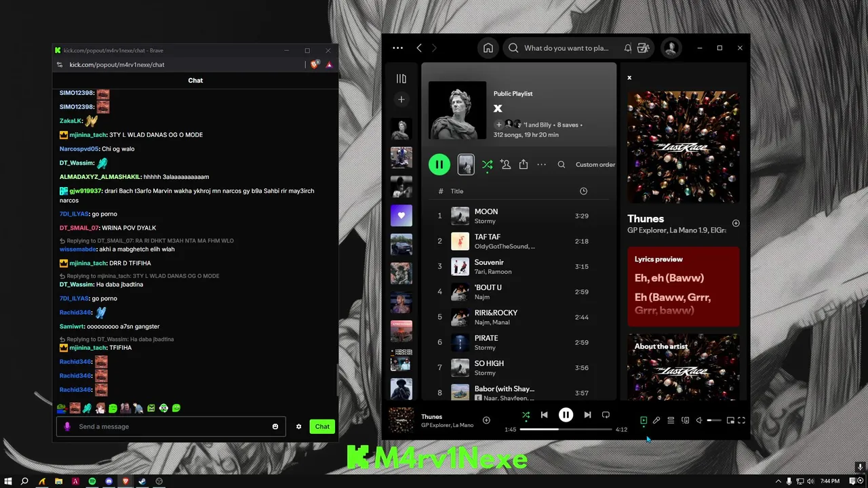Open Thunes title in Now Playing panel
868x488 pixels.
coord(646,218)
